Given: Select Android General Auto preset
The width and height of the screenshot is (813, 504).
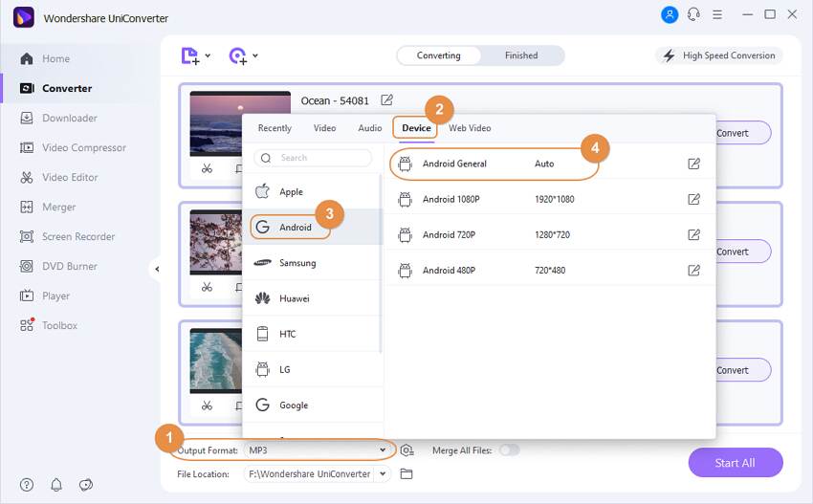Looking at the screenshot, I should tap(550, 164).
